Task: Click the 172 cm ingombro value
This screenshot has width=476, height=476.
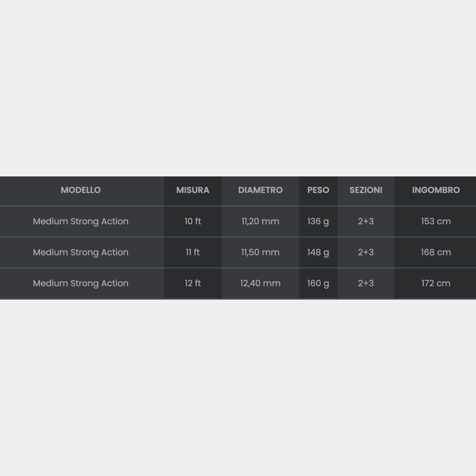Action: coord(436,283)
